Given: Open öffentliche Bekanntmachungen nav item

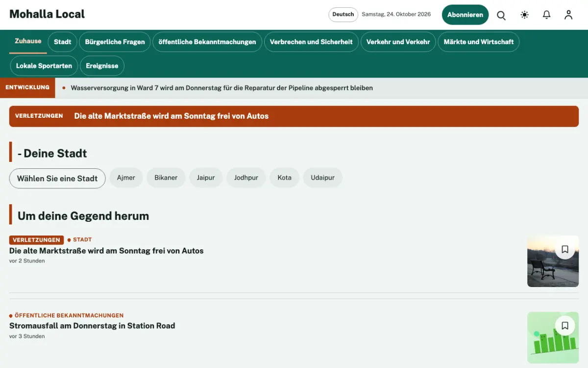Looking at the screenshot, I should pos(207,42).
